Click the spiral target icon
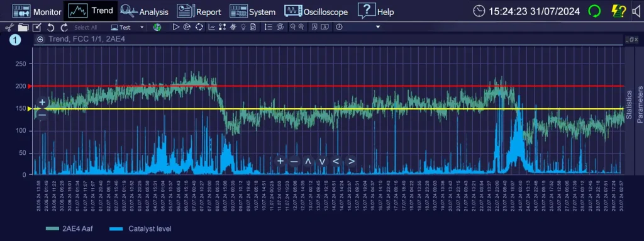 tap(280, 27)
